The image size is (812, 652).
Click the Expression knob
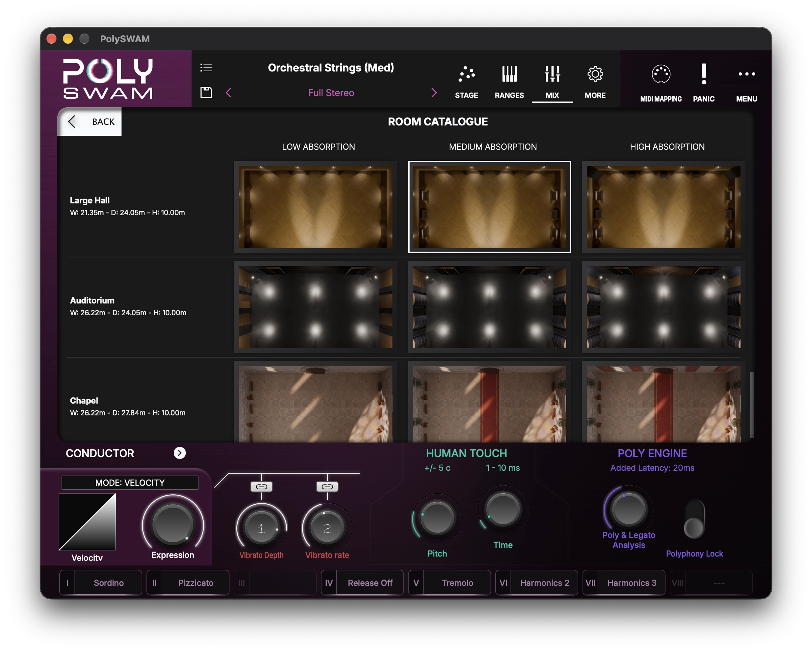pyautogui.click(x=173, y=524)
